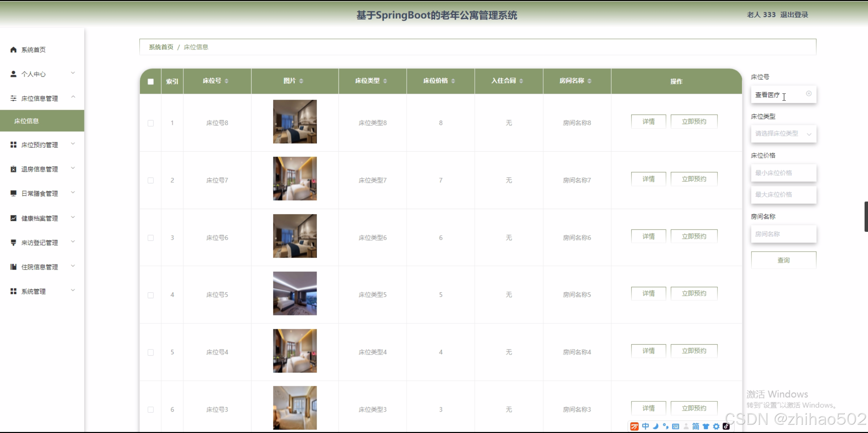Toggle the 中 Chinese input mode icon
Viewport: 868px width, 433px height.
(x=645, y=426)
